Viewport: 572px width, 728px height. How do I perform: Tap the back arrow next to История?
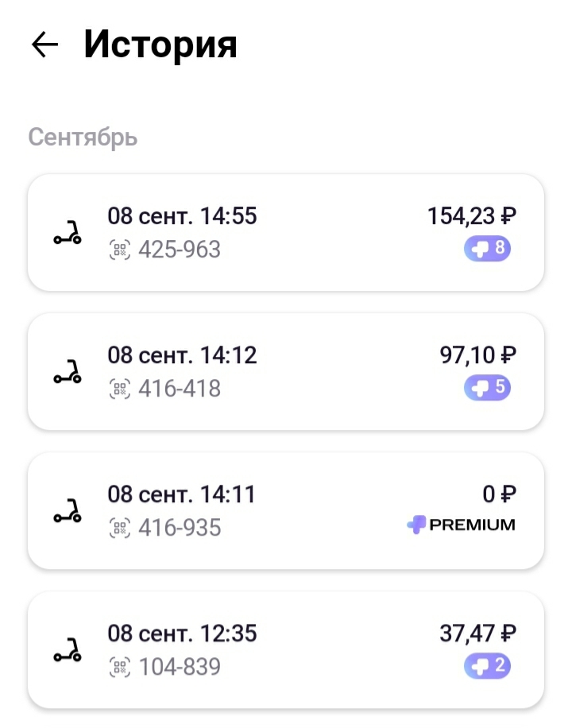point(45,45)
